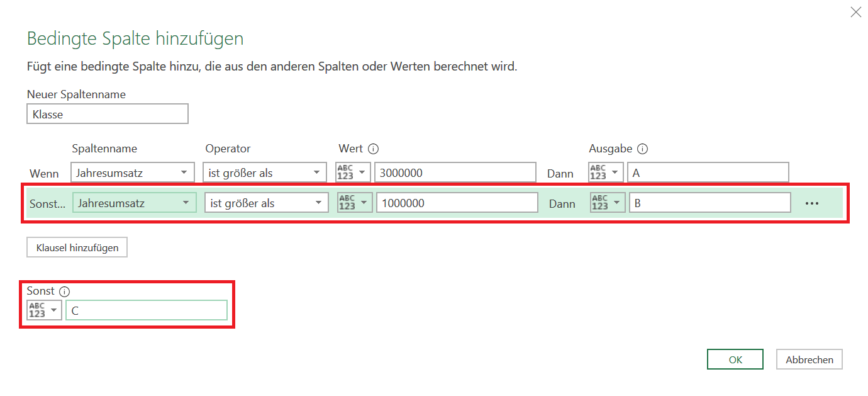Viewport: 868px width, 396px height.
Task: Click the Abbrechen button
Action: click(810, 359)
